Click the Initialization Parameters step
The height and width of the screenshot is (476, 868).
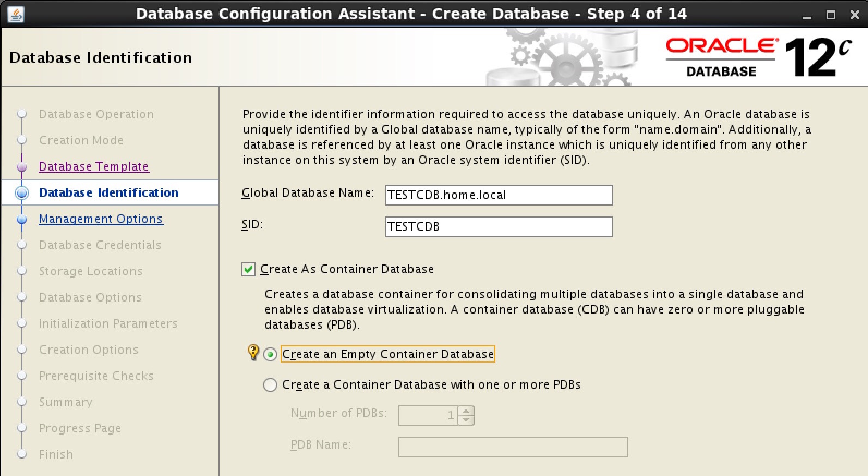108,323
